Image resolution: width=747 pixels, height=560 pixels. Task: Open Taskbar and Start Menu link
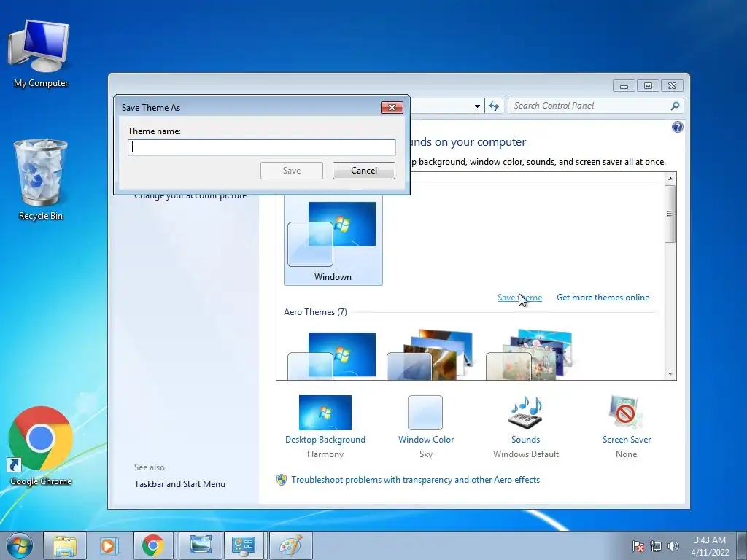tap(179, 484)
